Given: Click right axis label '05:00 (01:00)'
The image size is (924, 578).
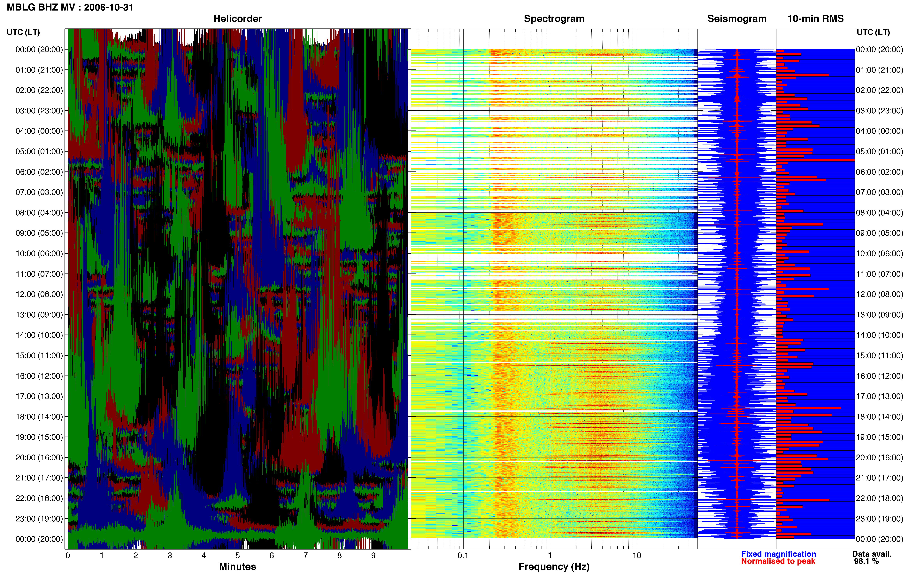Looking at the screenshot, I should tap(879, 151).
